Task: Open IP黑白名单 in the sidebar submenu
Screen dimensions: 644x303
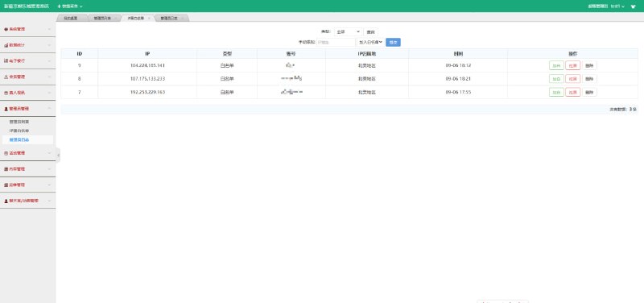Action: [x=19, y=131]
